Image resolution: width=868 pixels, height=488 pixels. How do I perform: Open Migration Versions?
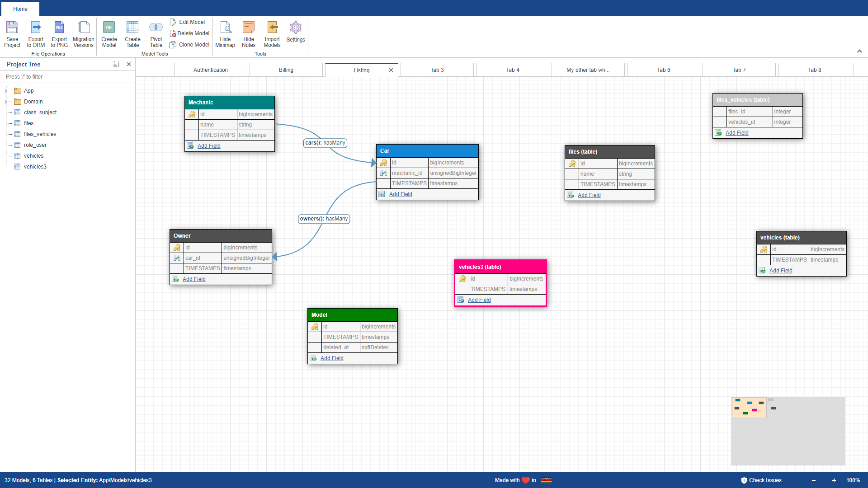83,34
